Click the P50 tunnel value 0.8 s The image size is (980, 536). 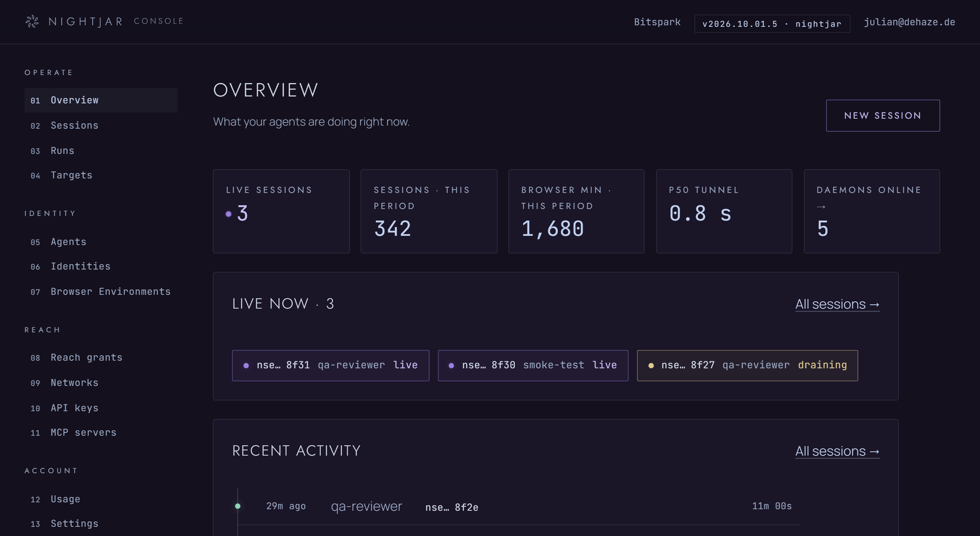coord(700,213)
